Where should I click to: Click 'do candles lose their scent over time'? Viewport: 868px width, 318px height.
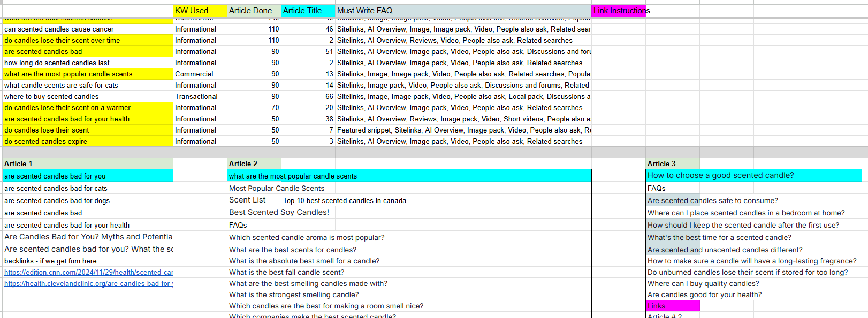coord(88,41)
